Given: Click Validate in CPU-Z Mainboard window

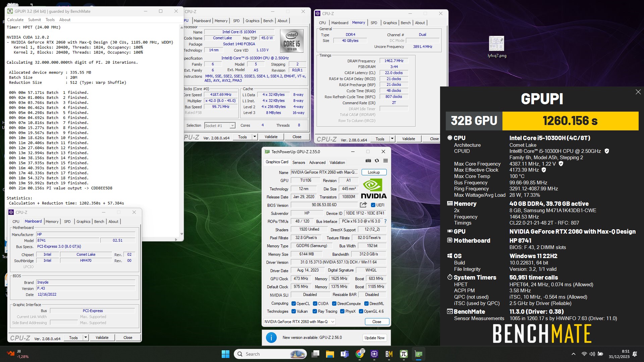Looking at the screenshot, I should click(102, 338).
